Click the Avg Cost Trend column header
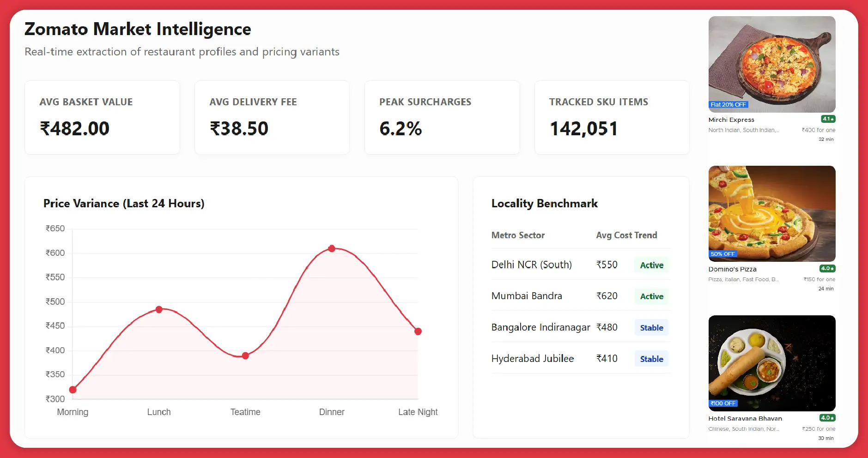The height and width of the screenshot is (458, 868). click(x=626, y=235)
